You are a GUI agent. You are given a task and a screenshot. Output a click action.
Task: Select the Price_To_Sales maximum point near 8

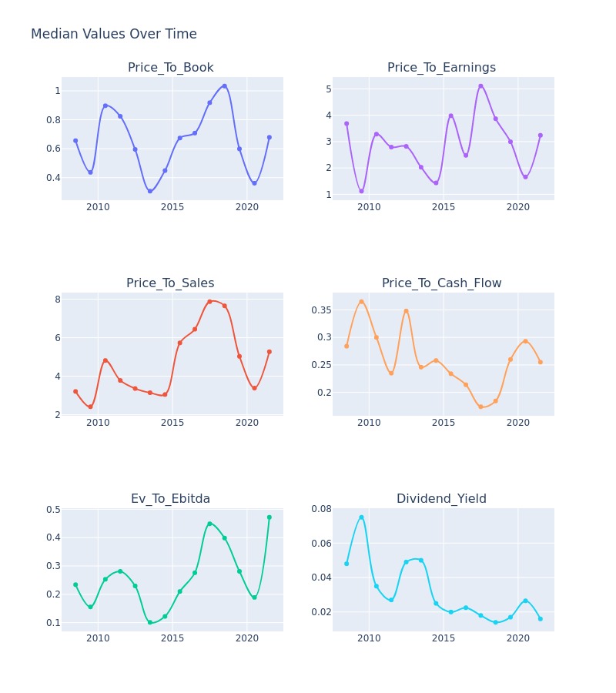pos(210,301)
